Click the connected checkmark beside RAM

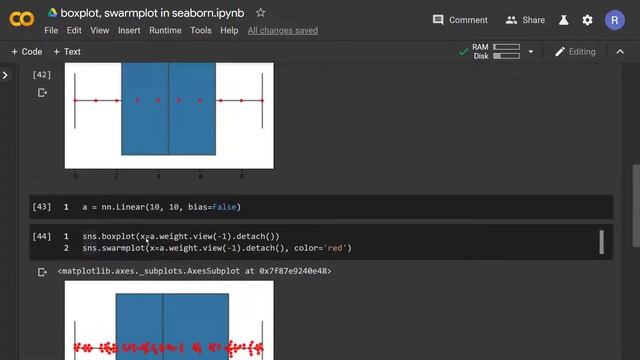[463, 52]
